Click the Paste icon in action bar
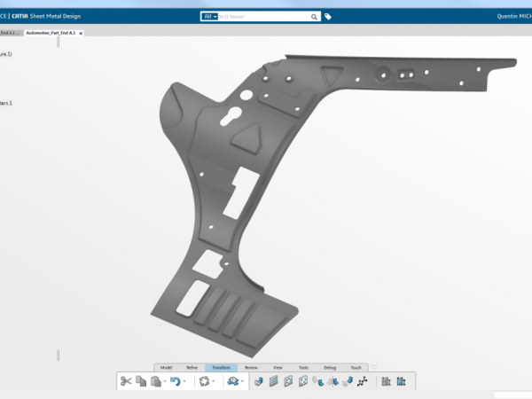Image resolution: width=532 pixels, height=399 pixels. coord(156,381)
